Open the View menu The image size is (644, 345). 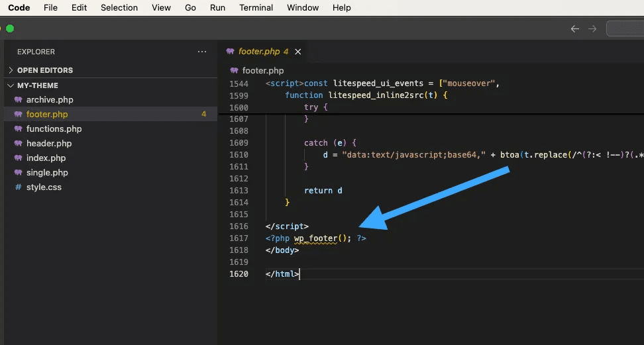[x=161, y=8]
